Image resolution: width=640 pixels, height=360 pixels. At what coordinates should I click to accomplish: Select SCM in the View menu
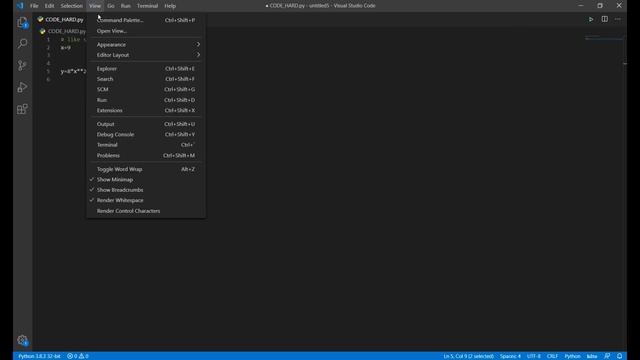(x=146, y=89)
